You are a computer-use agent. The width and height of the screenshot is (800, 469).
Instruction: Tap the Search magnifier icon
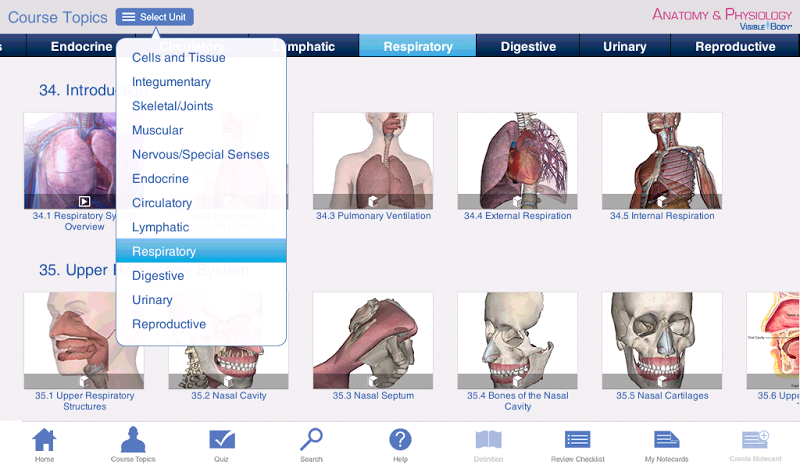(x=311, y=442)
